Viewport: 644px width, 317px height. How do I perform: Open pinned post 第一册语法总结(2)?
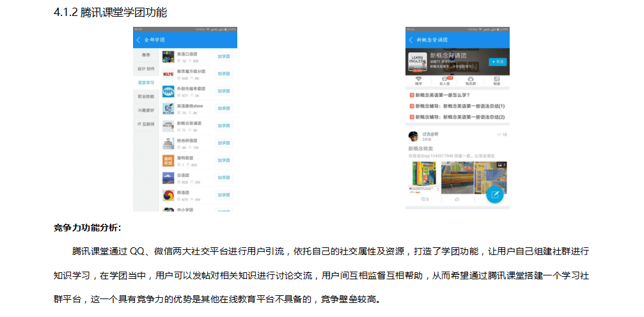(x=457, y=117)
